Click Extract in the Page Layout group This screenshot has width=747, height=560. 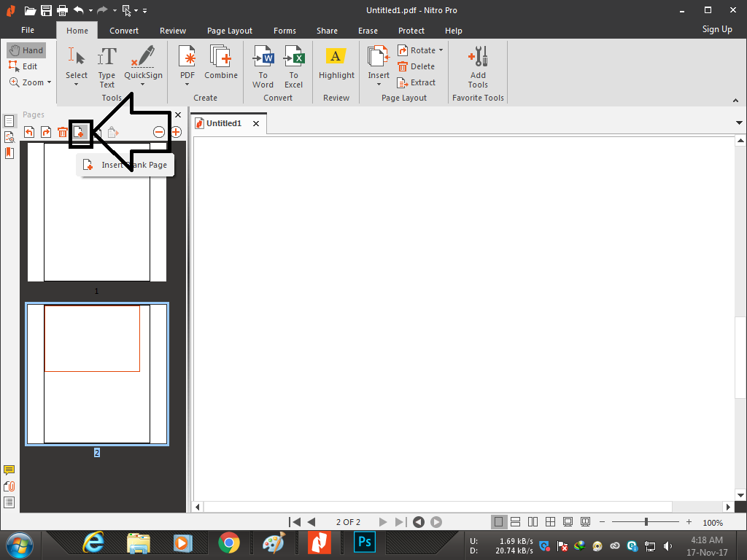417,82
